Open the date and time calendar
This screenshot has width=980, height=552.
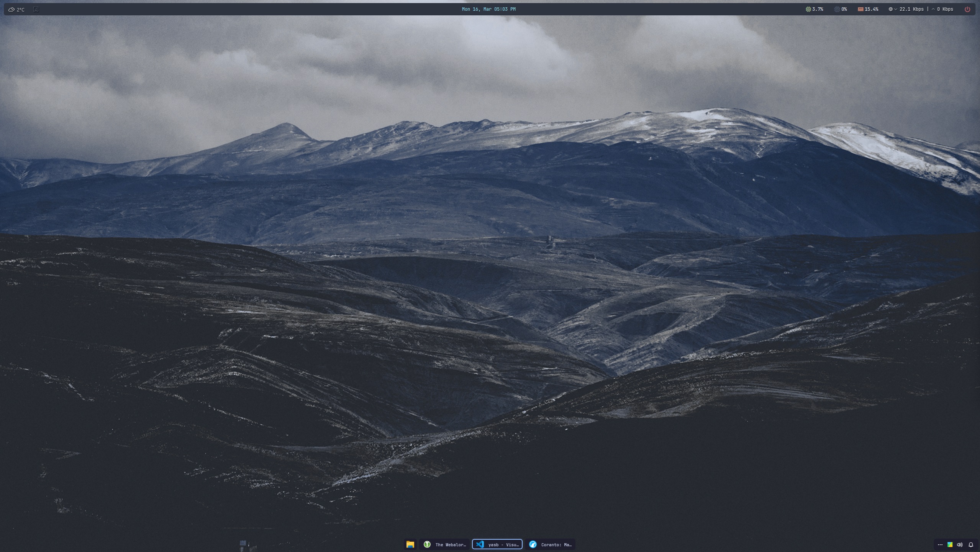point(488,9)
